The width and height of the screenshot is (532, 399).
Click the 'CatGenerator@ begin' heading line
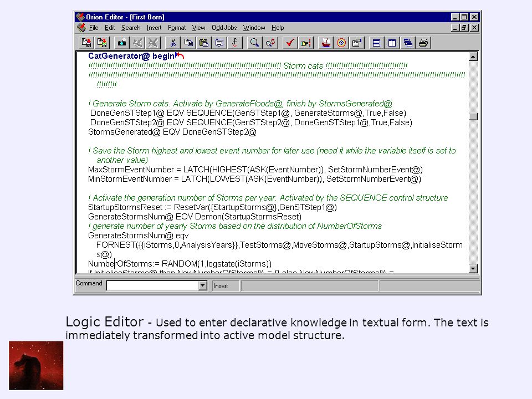coord(131,57)
